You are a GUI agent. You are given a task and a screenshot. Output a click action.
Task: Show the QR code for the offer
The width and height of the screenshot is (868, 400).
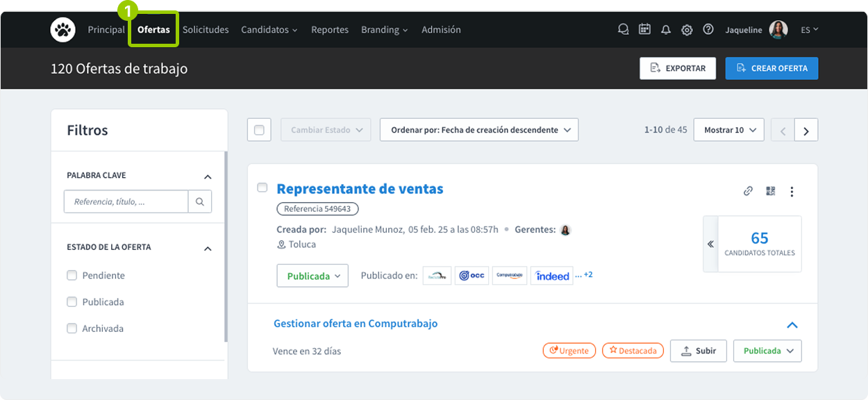click(770, 191)
